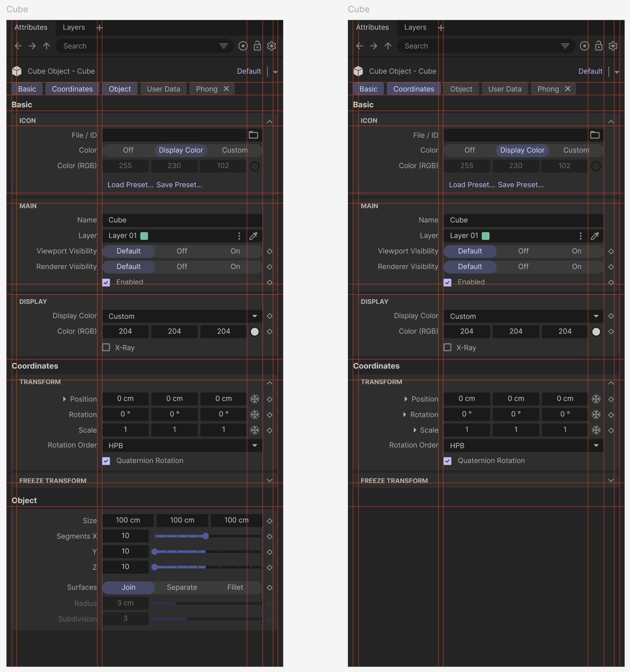Click Position snowflake icon in left panel
This screenshot has height=672, width=630.
tap(255, 399)
